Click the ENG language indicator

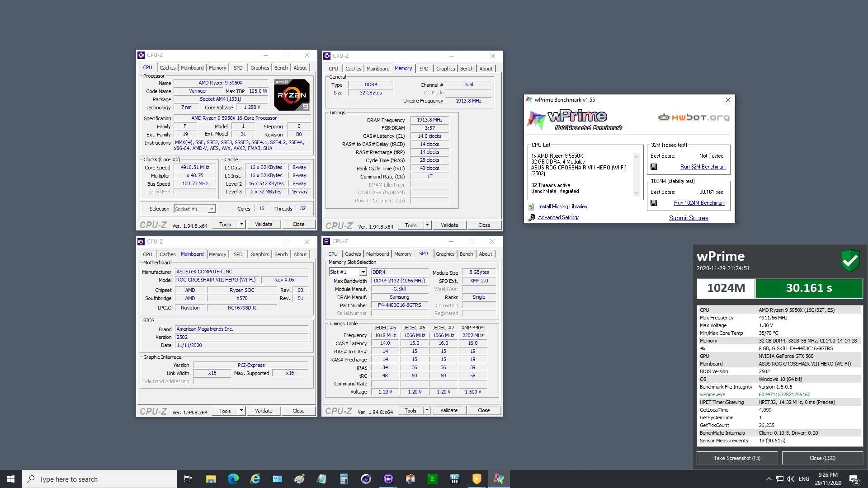804,479
